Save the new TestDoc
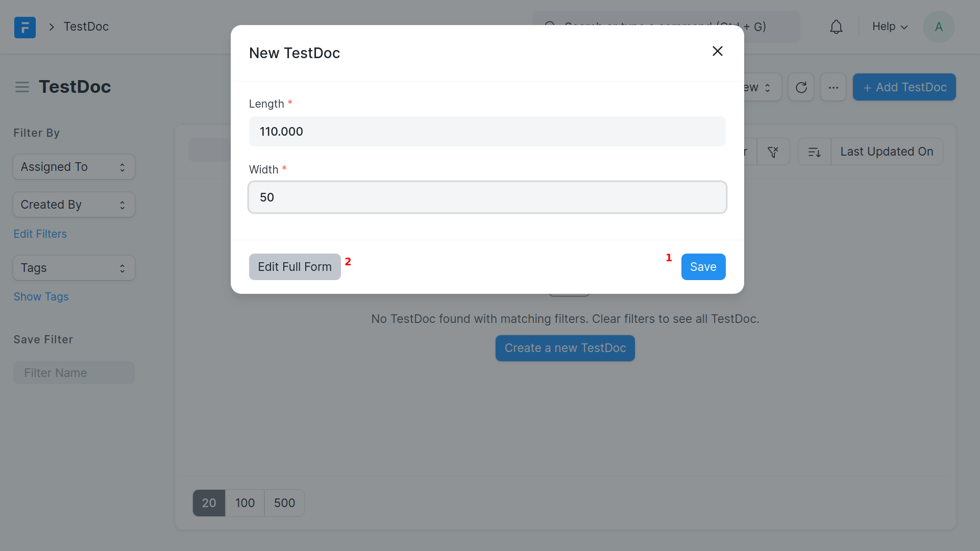This screenshot has height=551, width=980. click(703, 267)
